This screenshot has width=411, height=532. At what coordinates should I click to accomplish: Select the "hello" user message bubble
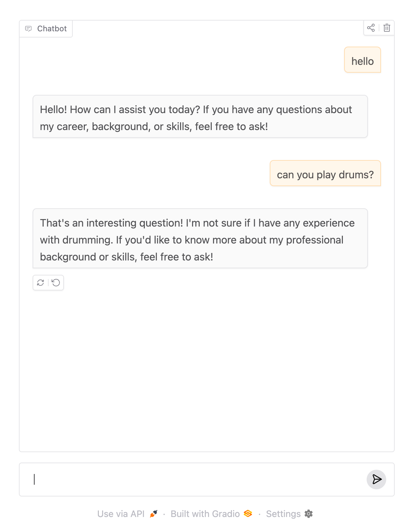(362, 60)
